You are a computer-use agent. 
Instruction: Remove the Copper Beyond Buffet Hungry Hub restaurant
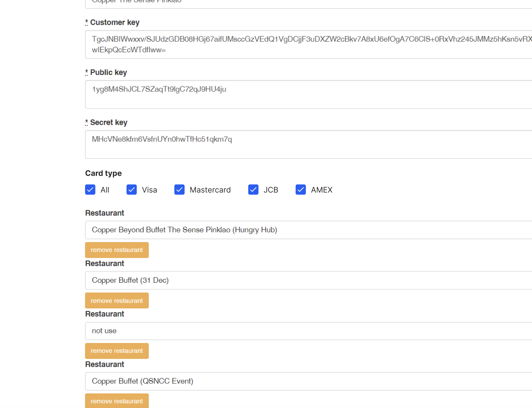click(x=117, y=250)
